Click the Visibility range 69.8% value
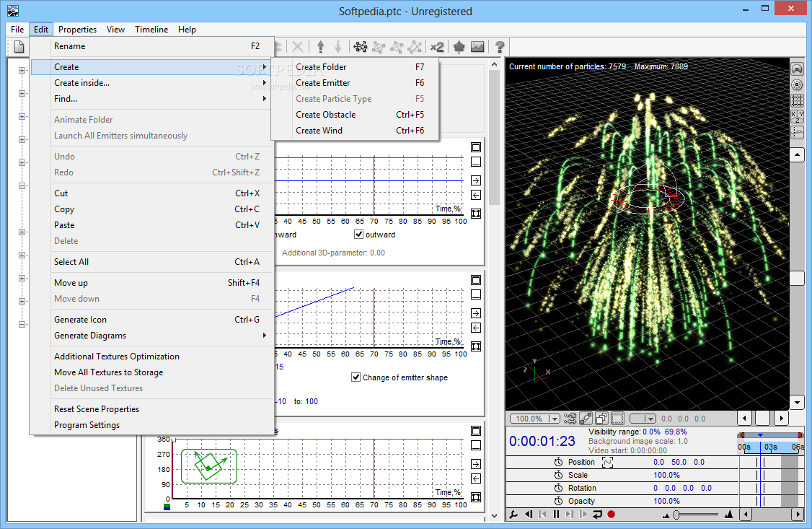Screen dimensions: 812x529 tap(676, 432)
